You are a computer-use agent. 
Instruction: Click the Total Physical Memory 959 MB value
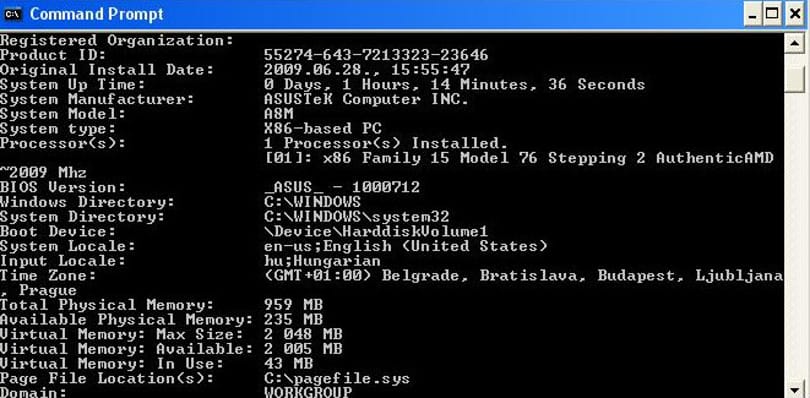point(293,305)
